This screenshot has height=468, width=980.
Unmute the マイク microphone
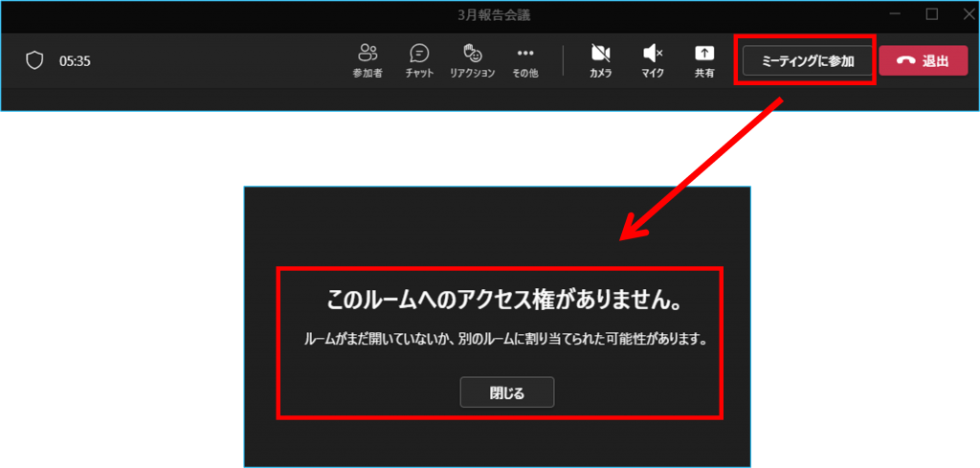[x=653, y=60]
